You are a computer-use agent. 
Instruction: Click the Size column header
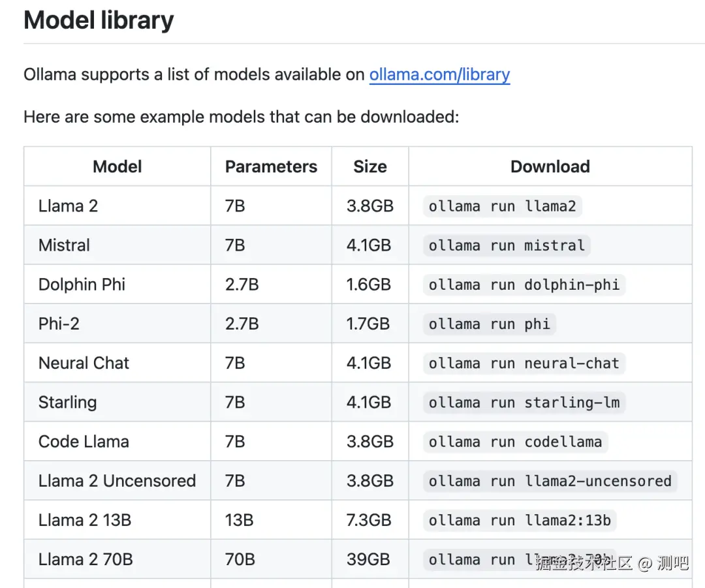coord(370,167)
